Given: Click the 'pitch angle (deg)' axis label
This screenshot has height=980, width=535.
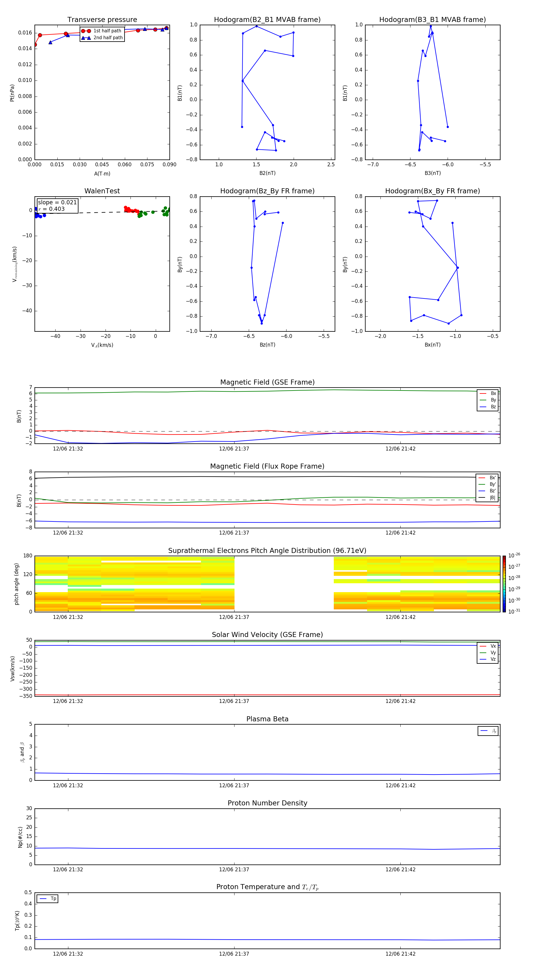Looking at the screenshot, I should [16, 584].
